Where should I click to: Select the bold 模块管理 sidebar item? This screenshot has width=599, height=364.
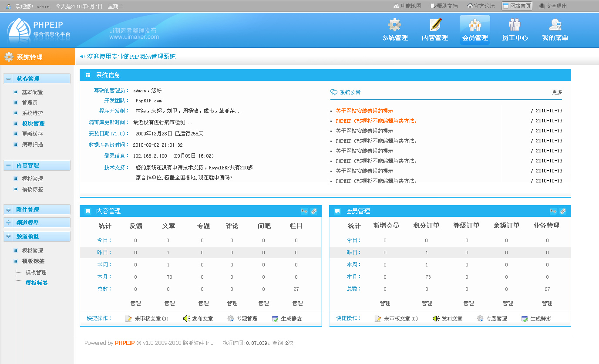33,124
